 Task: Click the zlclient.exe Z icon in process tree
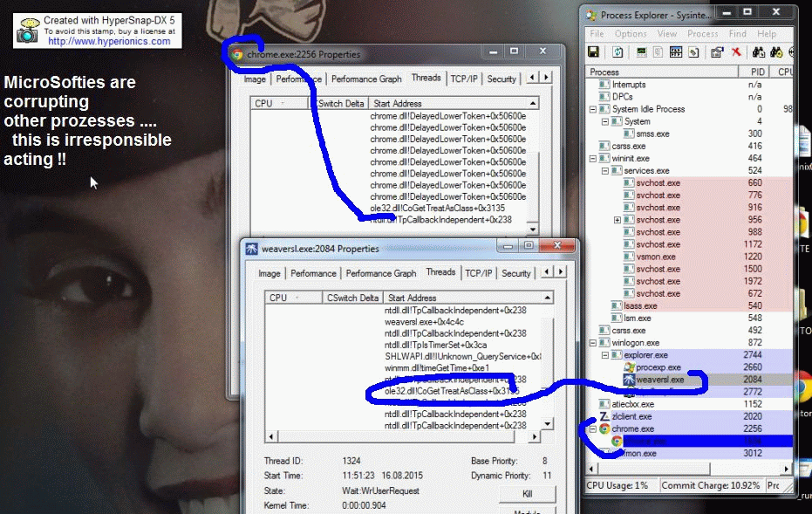[x=604, y=416]
